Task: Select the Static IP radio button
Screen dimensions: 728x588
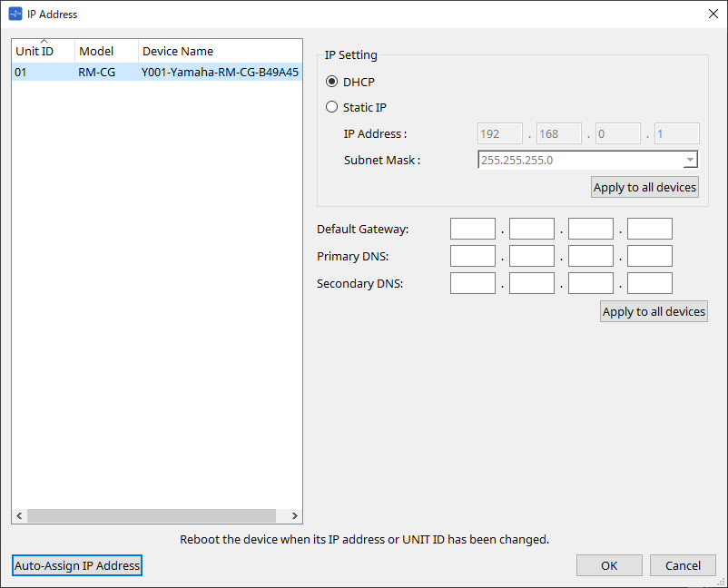Action: 332,107
